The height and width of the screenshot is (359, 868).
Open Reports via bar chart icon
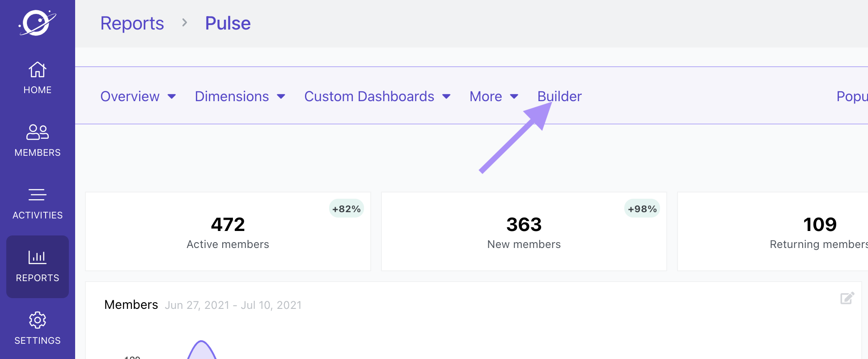38,257
